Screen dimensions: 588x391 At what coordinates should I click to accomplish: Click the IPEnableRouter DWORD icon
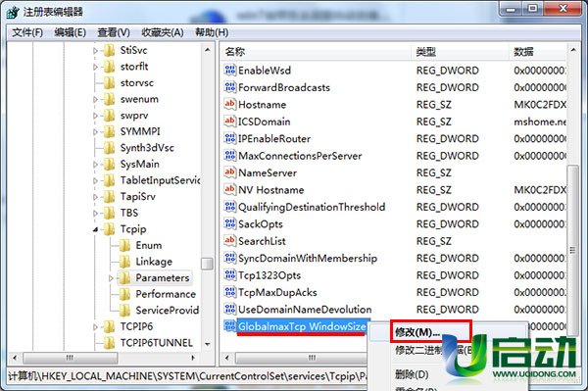230,138
